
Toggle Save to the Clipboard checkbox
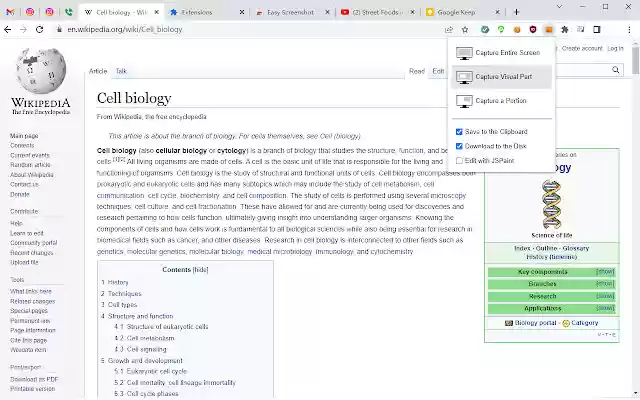[x=459, y=131]
